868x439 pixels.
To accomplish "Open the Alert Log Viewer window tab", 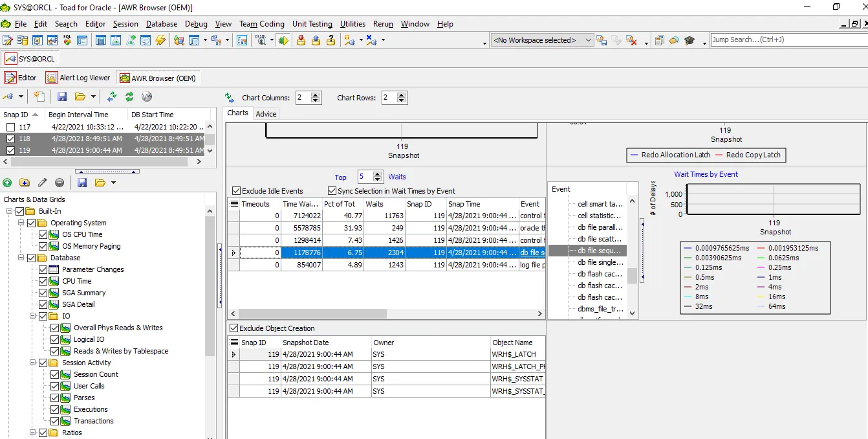I will pos(78,78).
